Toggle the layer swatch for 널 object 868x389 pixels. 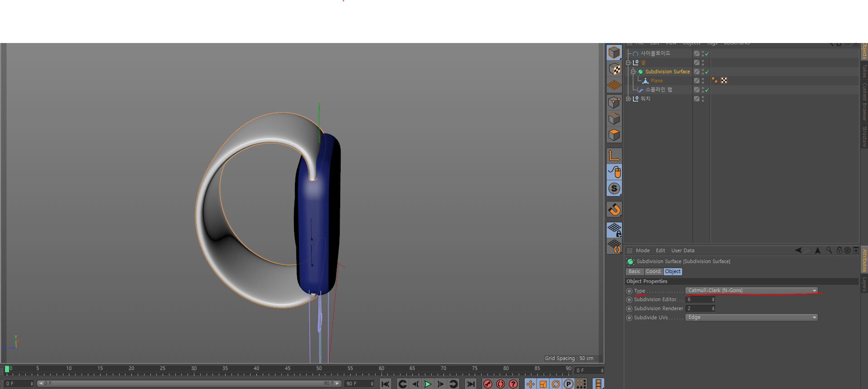(x=697, y=62)
